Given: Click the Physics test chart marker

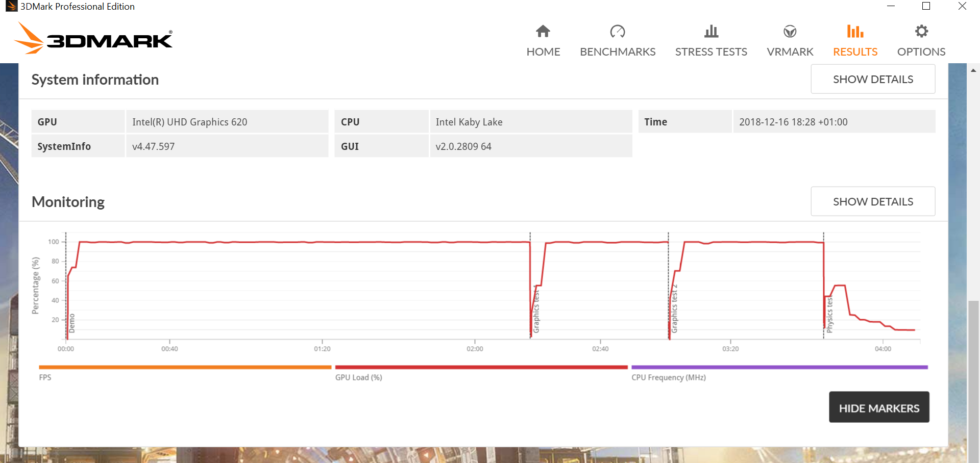Looking at the screenshot, I should [829, 315].
